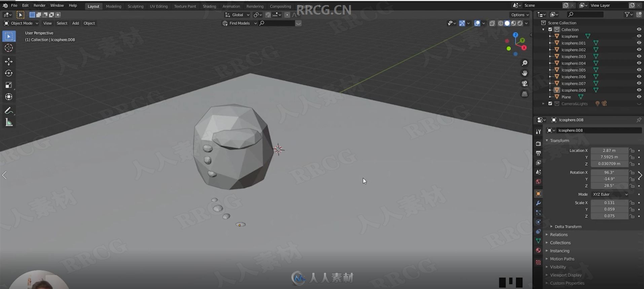Uncheck the Collection exclude checkbox

pyautogui.click(x=550, y=29)
